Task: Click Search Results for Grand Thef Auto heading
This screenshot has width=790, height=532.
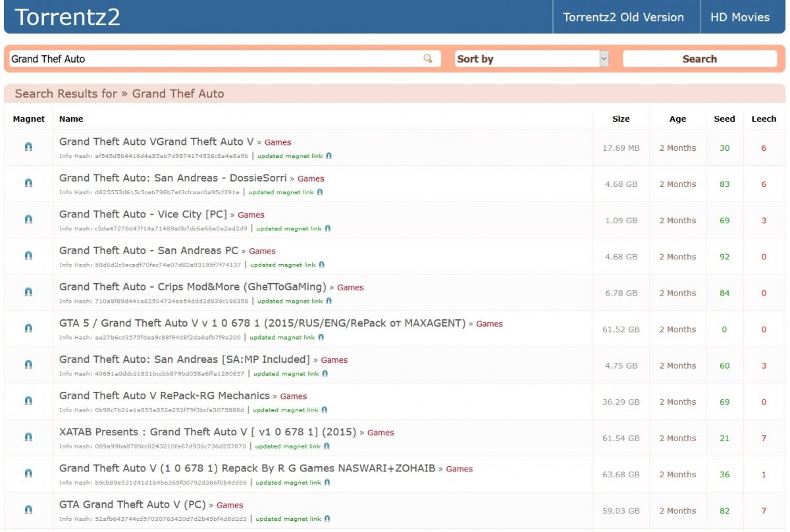Action: [x=120, y=93]
